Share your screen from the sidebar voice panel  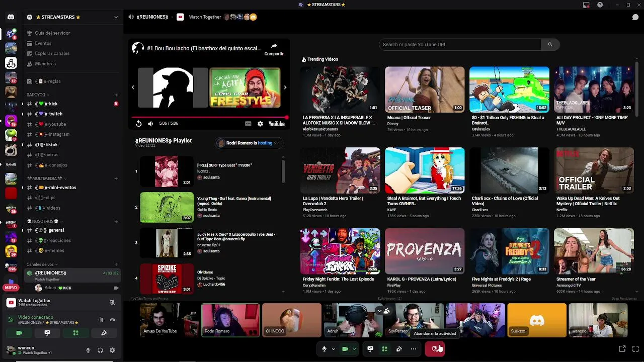coord(47,333)
